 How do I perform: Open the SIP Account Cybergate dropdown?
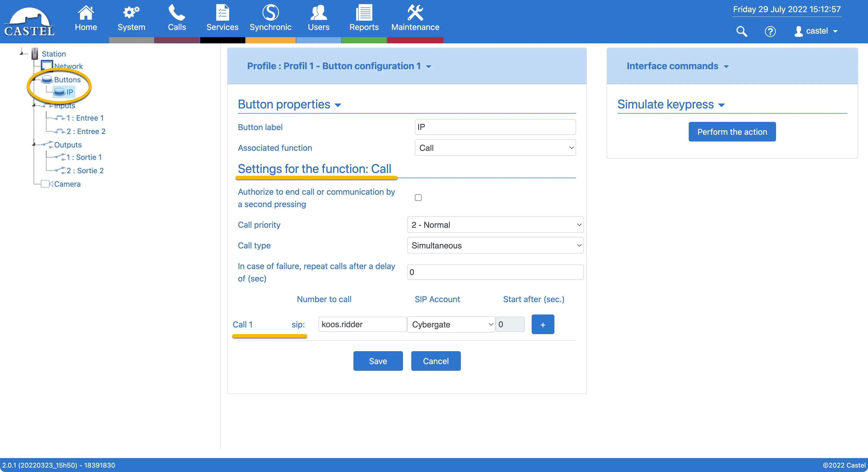(451, 325)
